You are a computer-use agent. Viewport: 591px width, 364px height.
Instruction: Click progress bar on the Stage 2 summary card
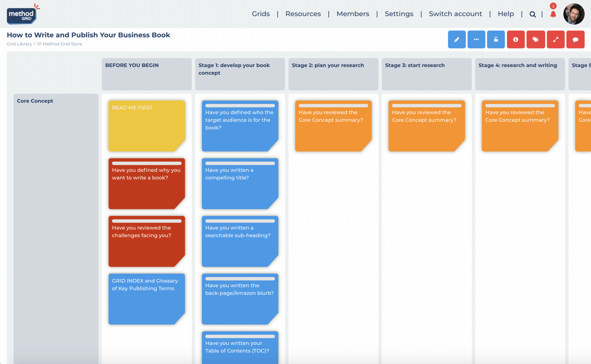[x=333, y=106]
